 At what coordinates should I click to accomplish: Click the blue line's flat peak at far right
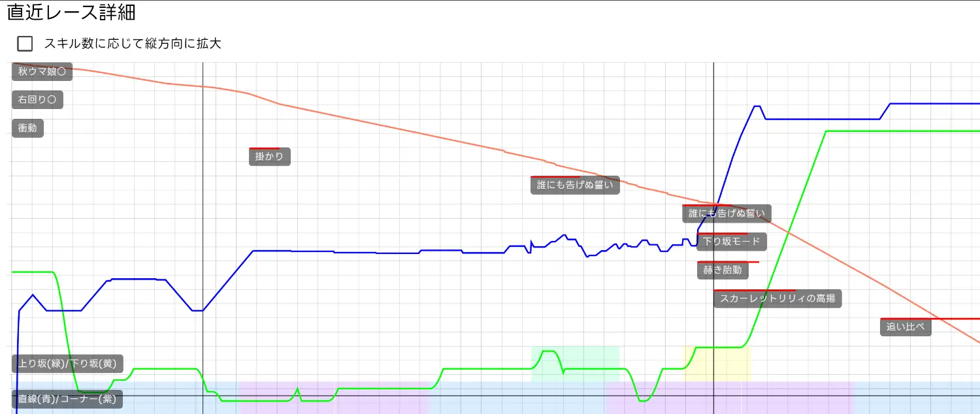pos(934,103)
